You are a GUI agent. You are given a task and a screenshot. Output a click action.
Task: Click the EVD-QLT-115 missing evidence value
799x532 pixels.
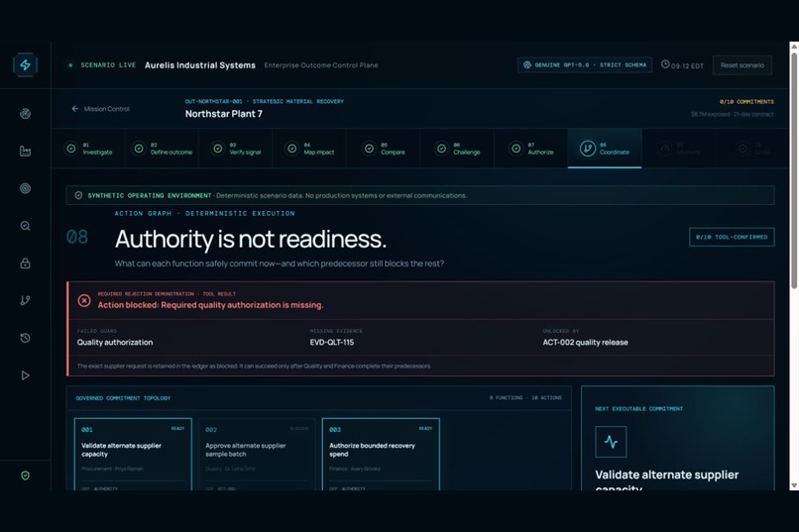click(332, 342)
